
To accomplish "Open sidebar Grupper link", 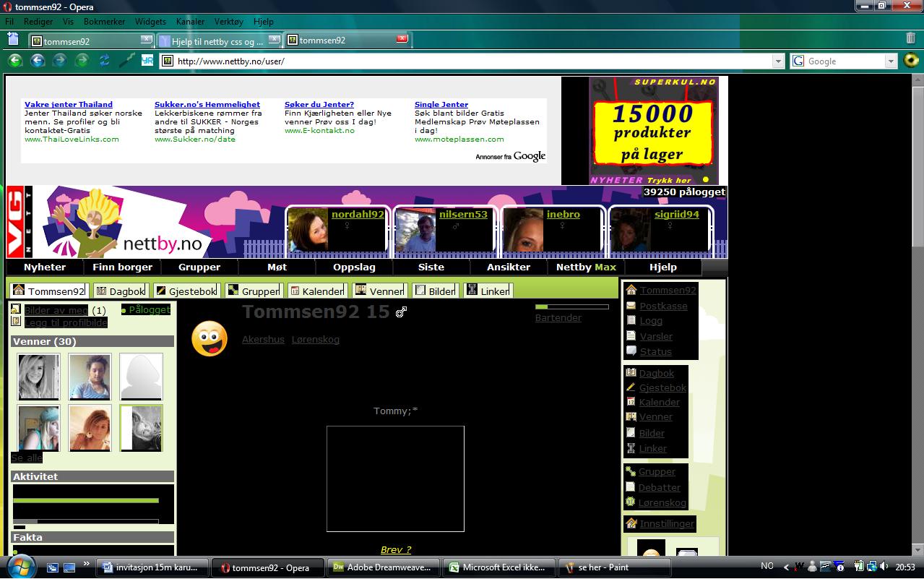I will 657,472.
